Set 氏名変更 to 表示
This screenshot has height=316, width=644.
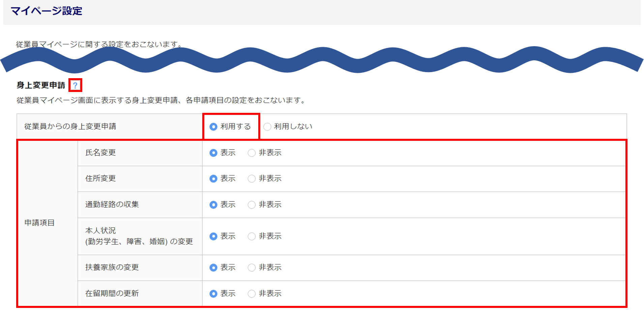click(213, 153)
